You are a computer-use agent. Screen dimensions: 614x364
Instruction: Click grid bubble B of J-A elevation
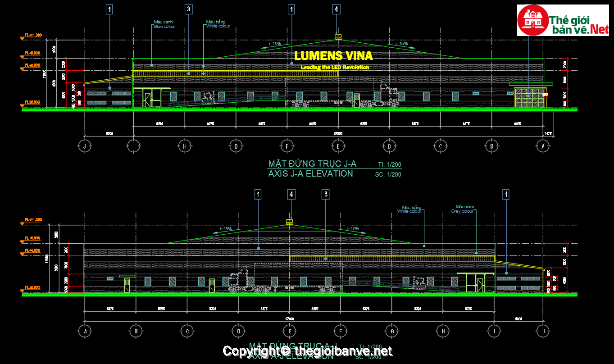[491, 146]
